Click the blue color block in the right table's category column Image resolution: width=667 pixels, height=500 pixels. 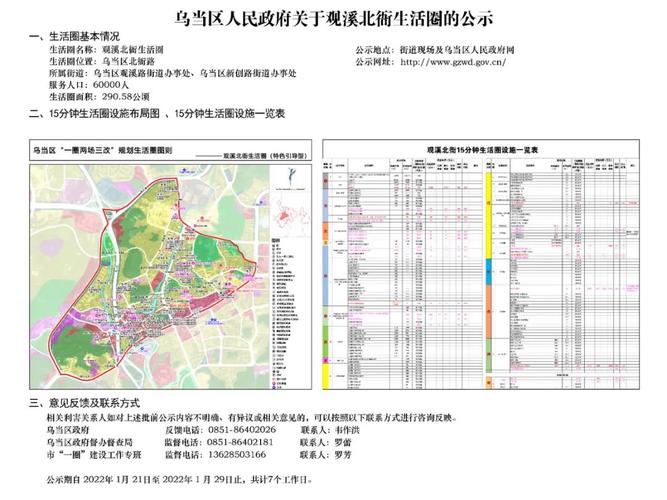tap(489, 271)
